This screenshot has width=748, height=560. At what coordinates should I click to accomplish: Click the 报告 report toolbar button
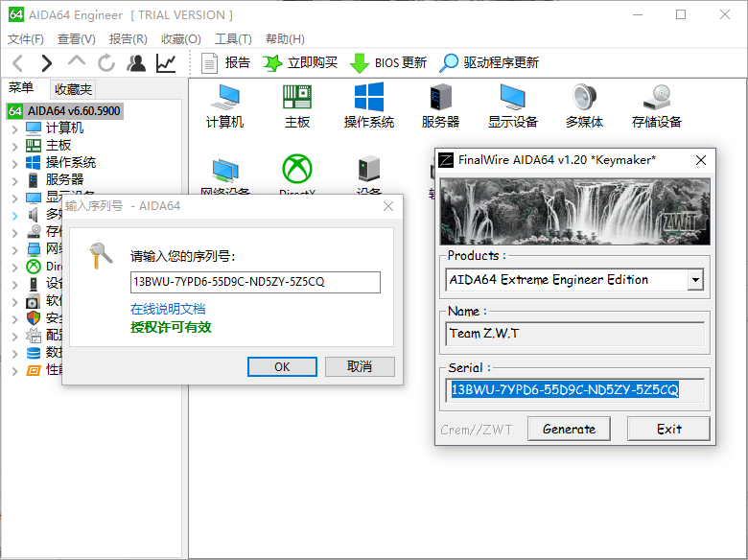(225, 63)
